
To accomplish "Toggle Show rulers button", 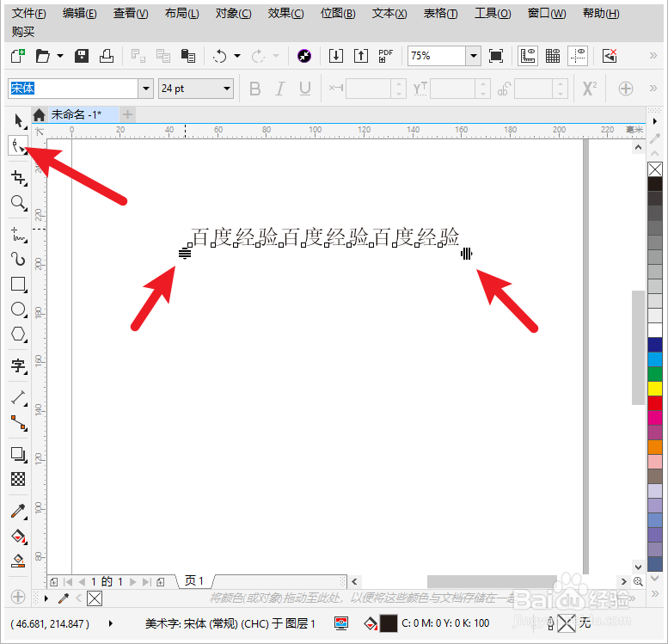I will coord(528,56).
